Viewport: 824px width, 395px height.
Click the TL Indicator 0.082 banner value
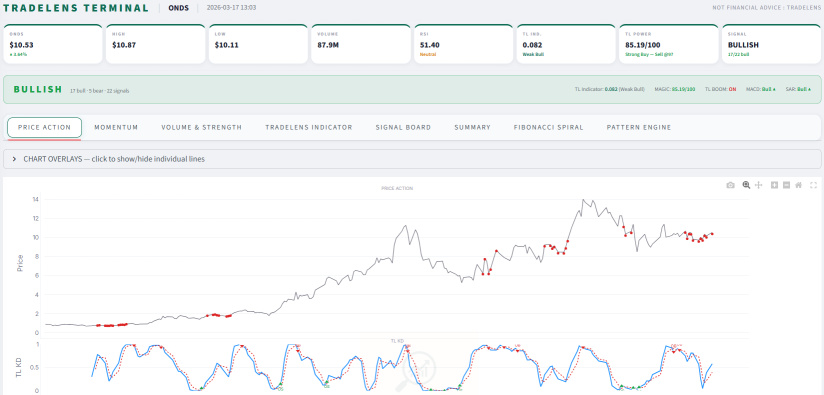(610, 89)
